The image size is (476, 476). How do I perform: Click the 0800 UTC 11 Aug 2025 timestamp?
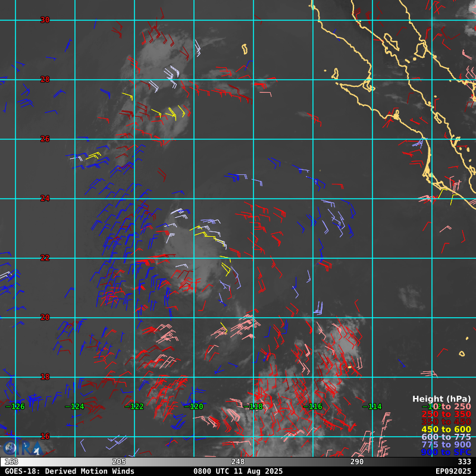[x=238, y=471]
